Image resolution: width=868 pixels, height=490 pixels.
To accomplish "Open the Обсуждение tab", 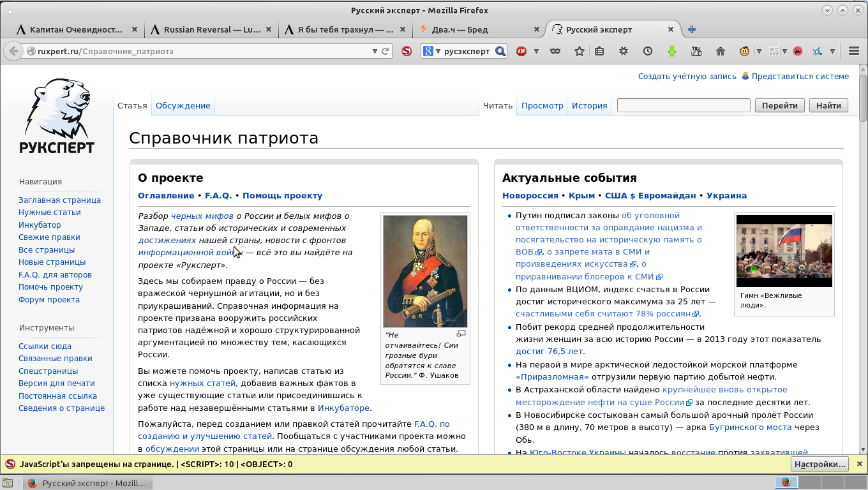I will (183, 105).
